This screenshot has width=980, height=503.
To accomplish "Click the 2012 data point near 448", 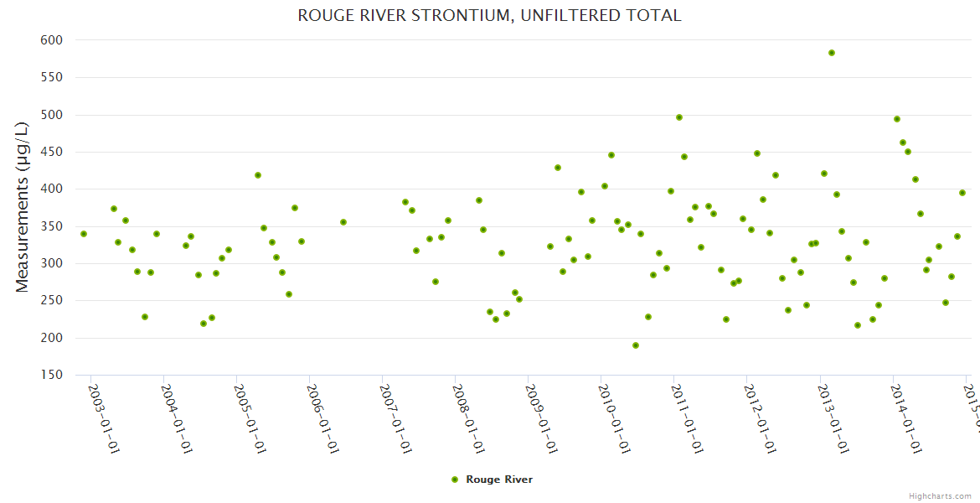I will (x=757, y=153).
